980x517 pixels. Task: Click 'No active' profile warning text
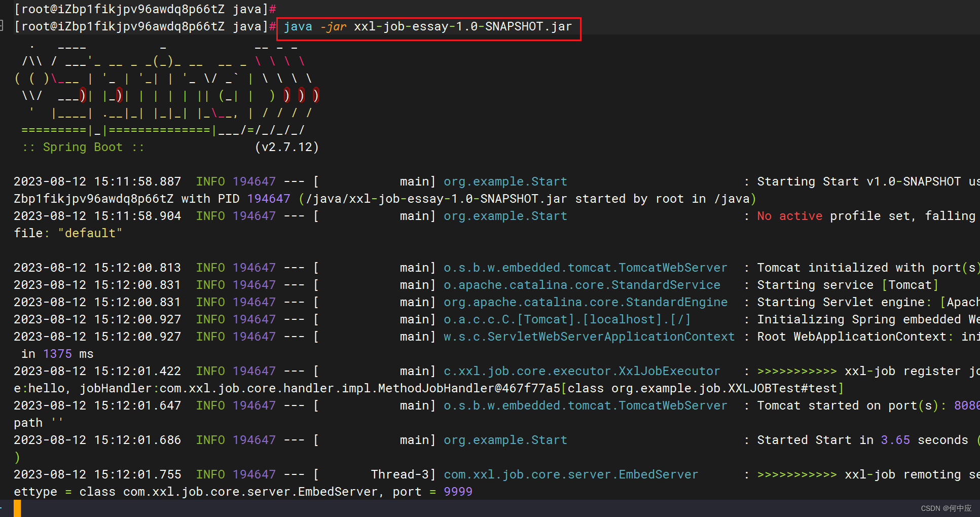click(790, 216)
